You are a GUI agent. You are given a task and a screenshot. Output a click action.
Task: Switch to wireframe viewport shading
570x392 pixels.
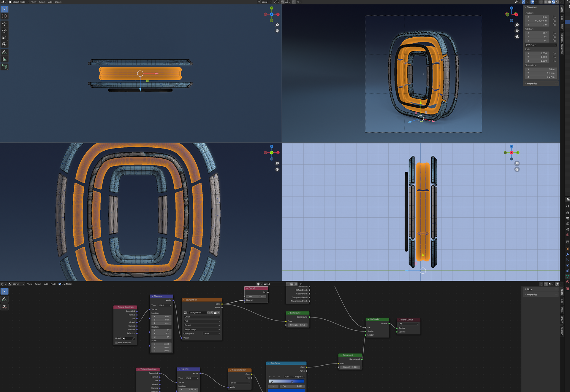pyautogui.click(x=546, y=2)
